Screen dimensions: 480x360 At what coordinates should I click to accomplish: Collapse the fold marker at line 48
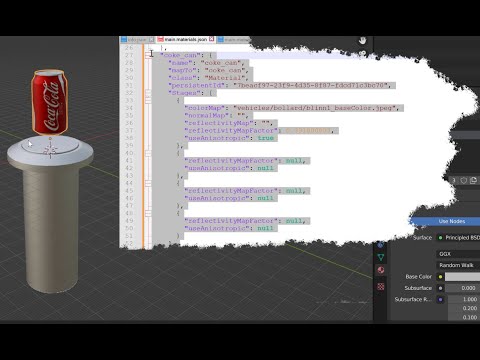pyautogui.click(x=148, y=213)
